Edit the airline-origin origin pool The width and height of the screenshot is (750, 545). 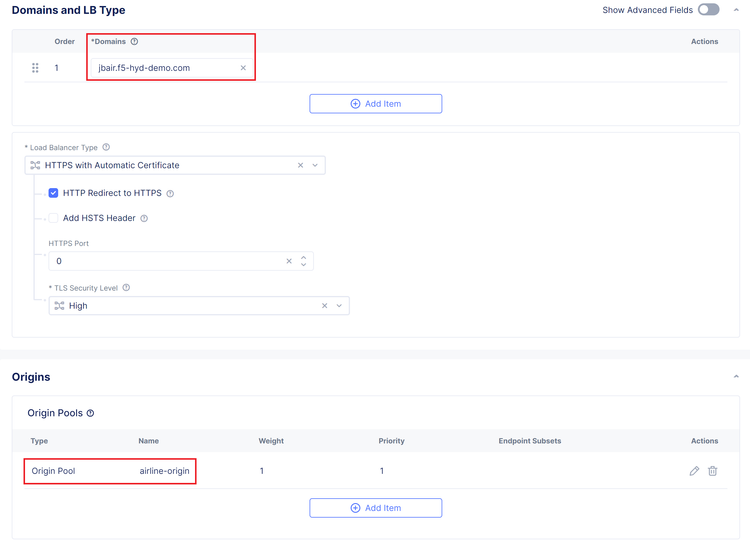[x=694, y=471]
